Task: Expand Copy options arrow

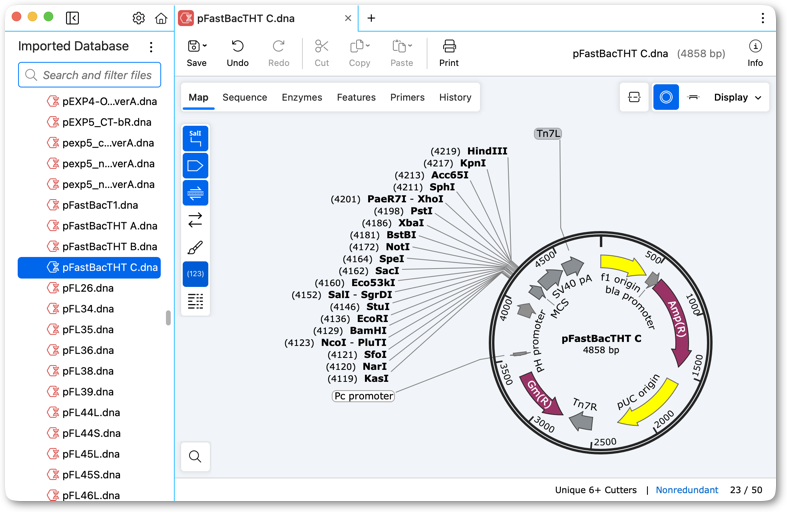Action: [368, 46]
